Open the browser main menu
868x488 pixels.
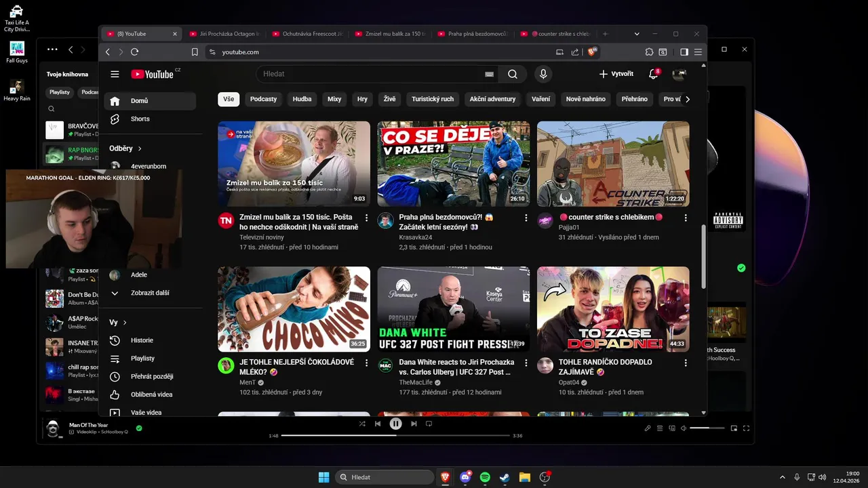point(698,52)
